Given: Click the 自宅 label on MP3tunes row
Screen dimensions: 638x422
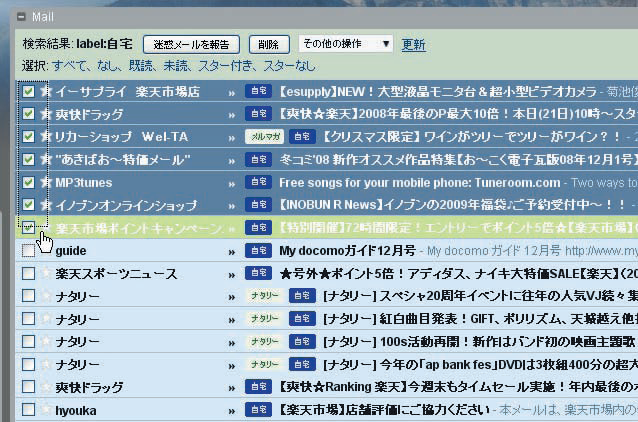Looking at the screenshot, I should click(x=258, y=182).
